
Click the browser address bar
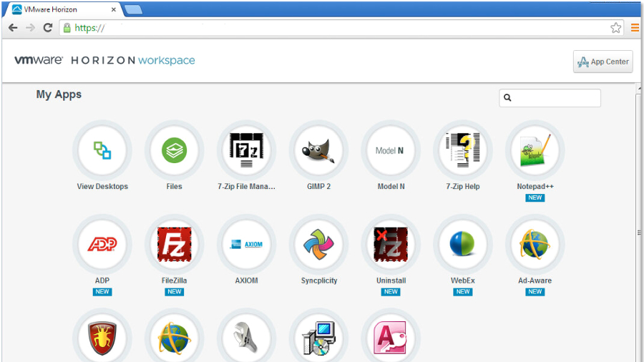(342, 28)
